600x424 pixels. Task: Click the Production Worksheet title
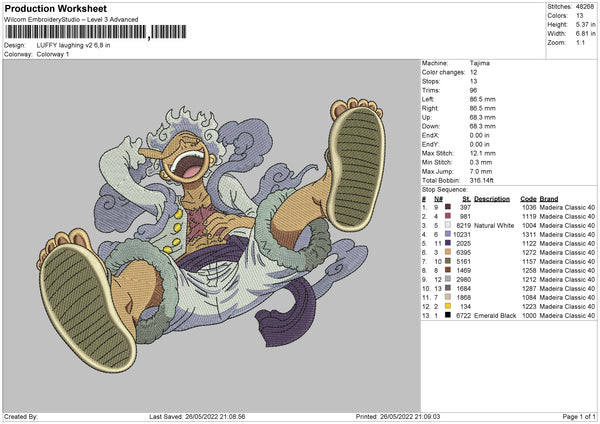(x=56, y=8)
